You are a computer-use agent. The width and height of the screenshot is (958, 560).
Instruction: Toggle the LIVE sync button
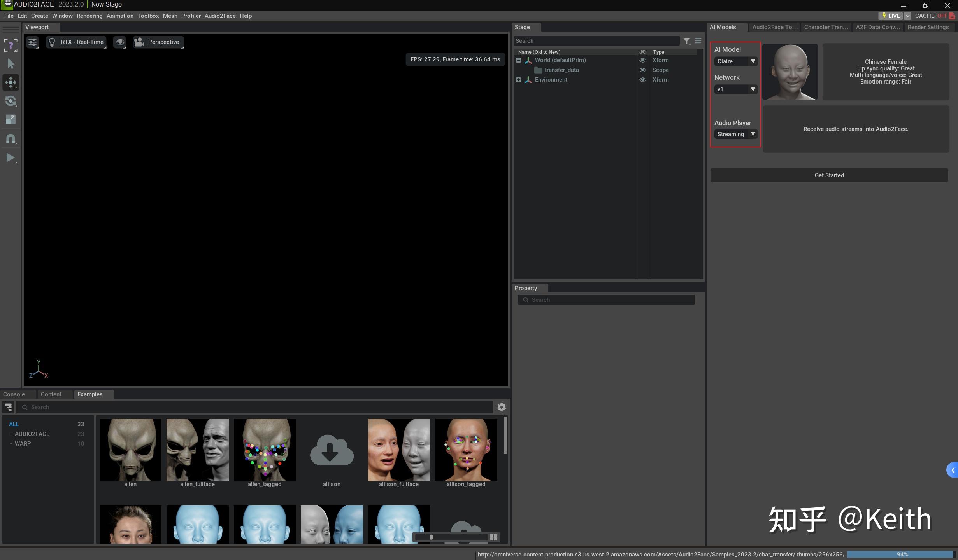click(x=891, y=16)
